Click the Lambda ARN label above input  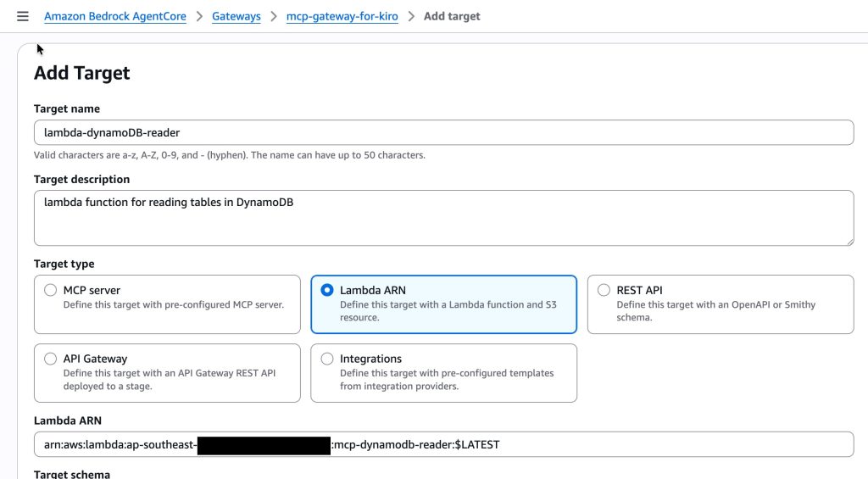click(x=67, y=421)
